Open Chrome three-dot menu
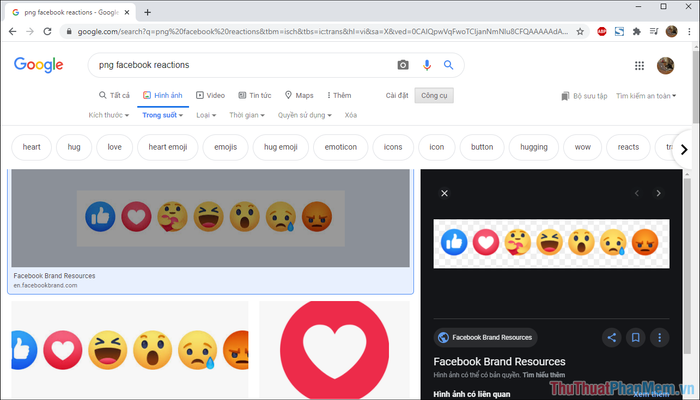This screenshot has width=700, height=400. click(689, 31)
